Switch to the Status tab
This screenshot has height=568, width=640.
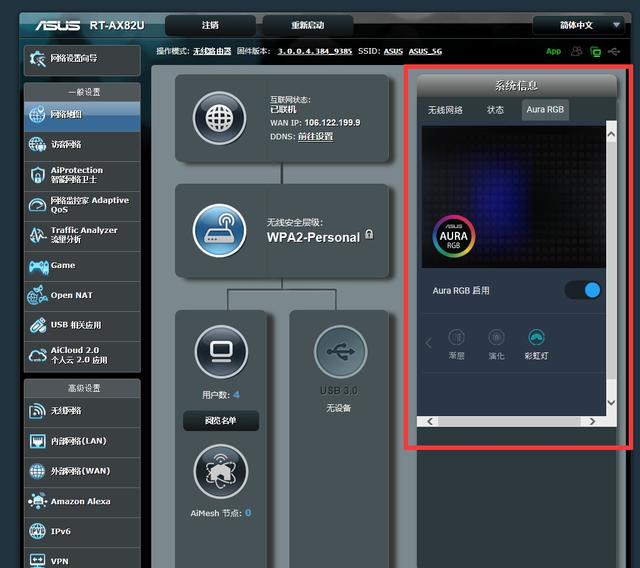pyautogui.click(x=495, y=110)
